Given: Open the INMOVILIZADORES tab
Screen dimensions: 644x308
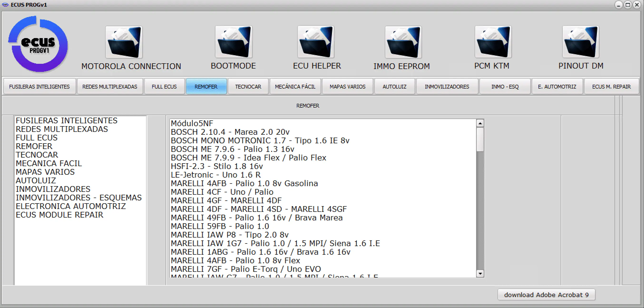Looking at the screenshot, I should (447, 87).
